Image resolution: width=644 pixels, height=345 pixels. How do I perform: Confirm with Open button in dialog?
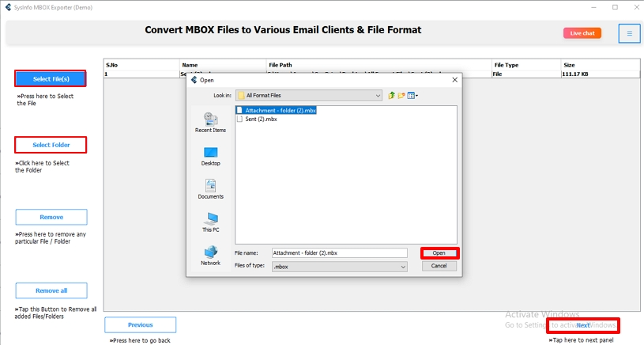(439, 253)
